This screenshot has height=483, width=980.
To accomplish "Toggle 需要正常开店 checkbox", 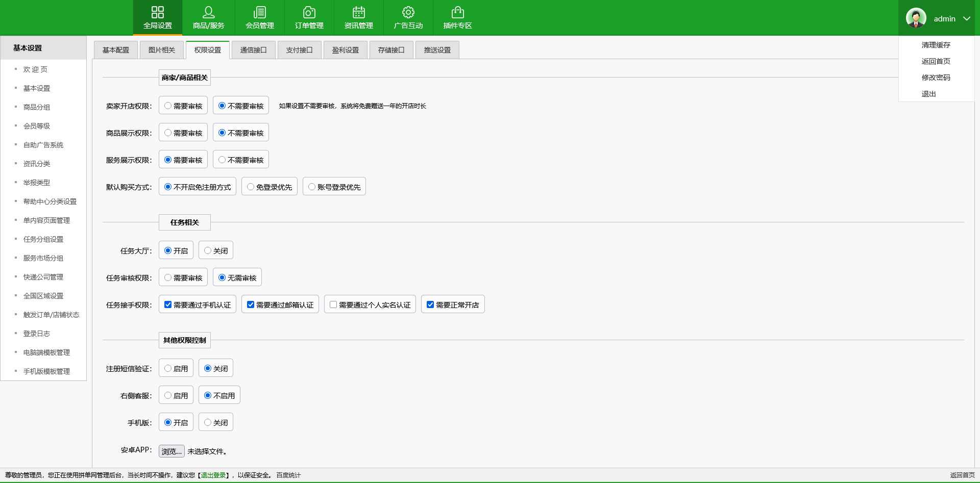I will pyautogui.click(x=430, y=304).
